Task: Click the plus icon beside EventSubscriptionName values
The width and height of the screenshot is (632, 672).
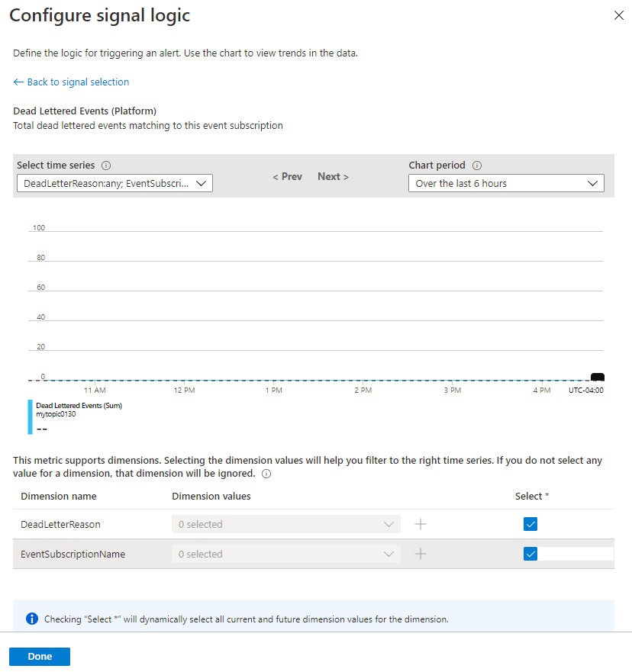Action: tap(420, 554)
